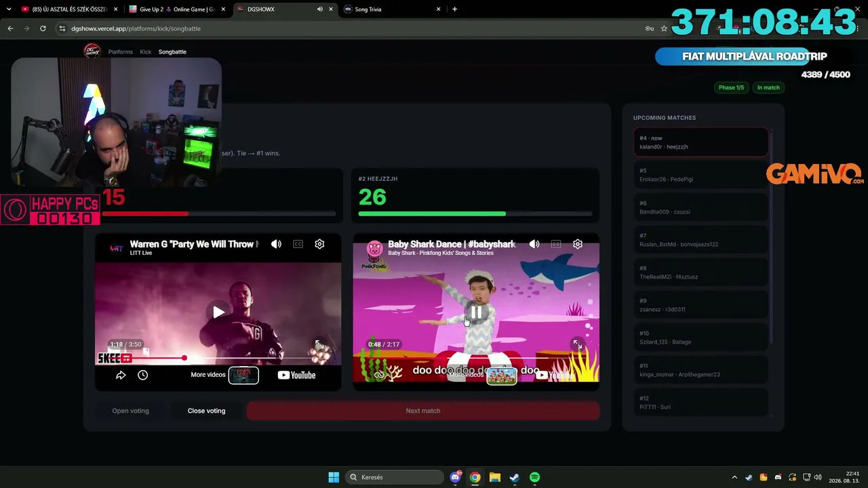Click the taskbar Keresés search box
Viewport: 868px width, 488px height.
(x=395, y=477)
